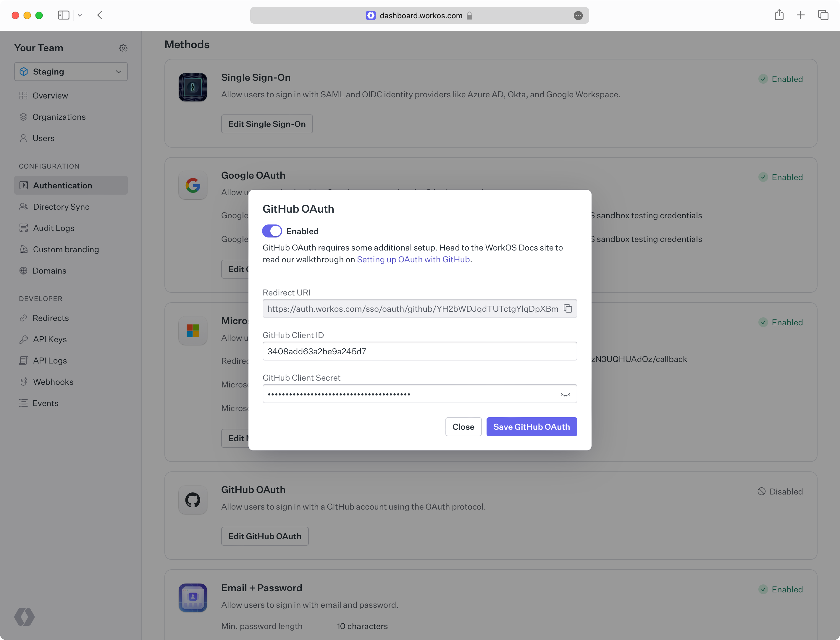Open team settings via the gear icon
Screen dimensions: 840x640
pyautogui.click(x=123, y=48)
